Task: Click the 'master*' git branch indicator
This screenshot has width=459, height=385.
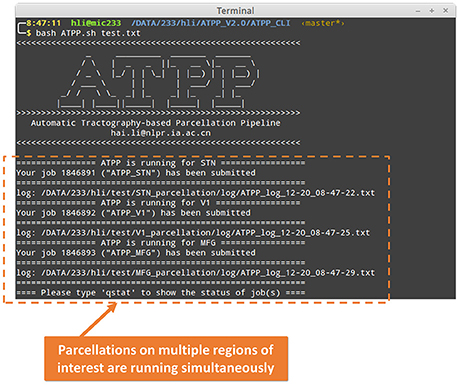Action: pyautogui.click(x=323, y=23)
